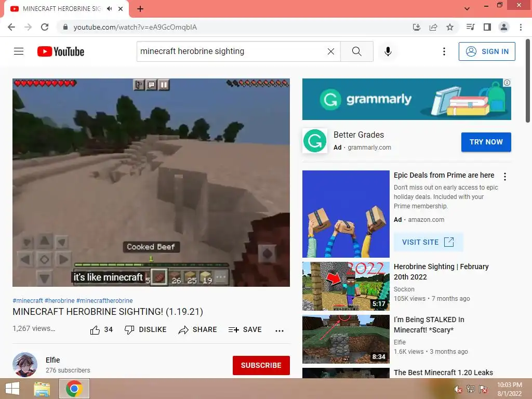Screen dimensions: 532x399
Task: Go to YouTube home via logo
Action: pos(61,51)
